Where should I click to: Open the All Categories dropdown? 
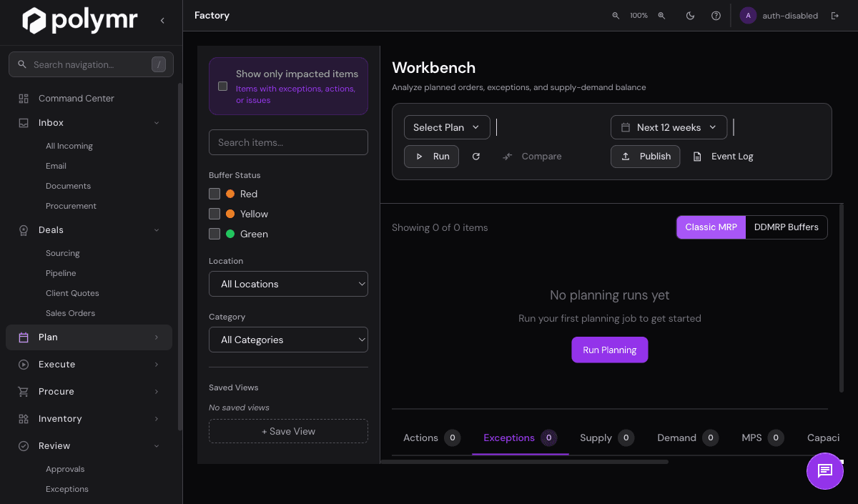[x=288, y=340]
